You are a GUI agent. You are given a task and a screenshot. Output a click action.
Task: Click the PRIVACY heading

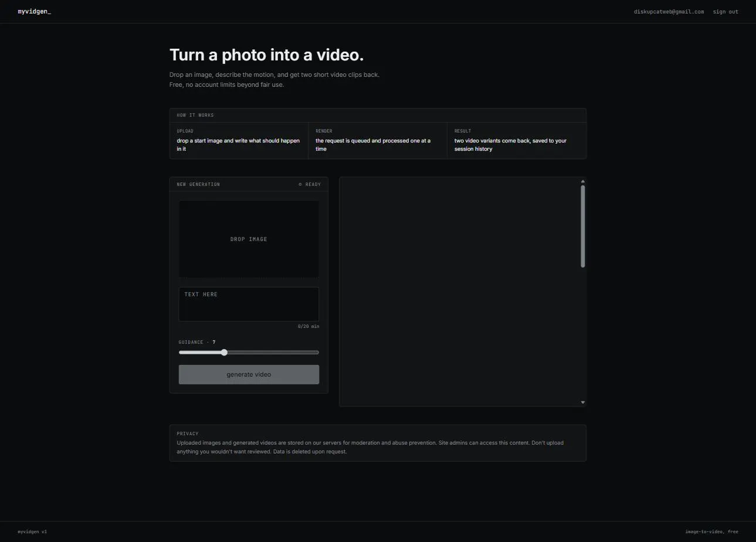(188, 433)
